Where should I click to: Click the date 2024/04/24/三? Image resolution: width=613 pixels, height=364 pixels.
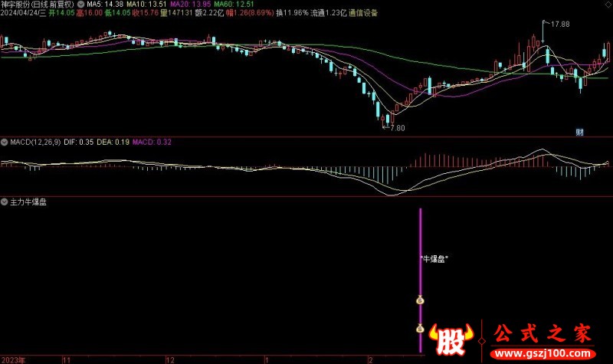pyautogui.click(x=23, y=13)
